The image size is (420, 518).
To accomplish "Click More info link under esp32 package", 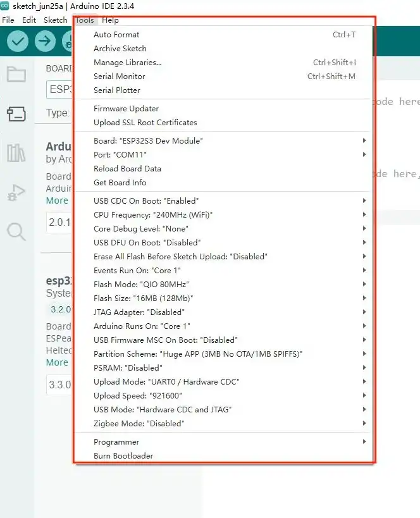I will (57, 362).
